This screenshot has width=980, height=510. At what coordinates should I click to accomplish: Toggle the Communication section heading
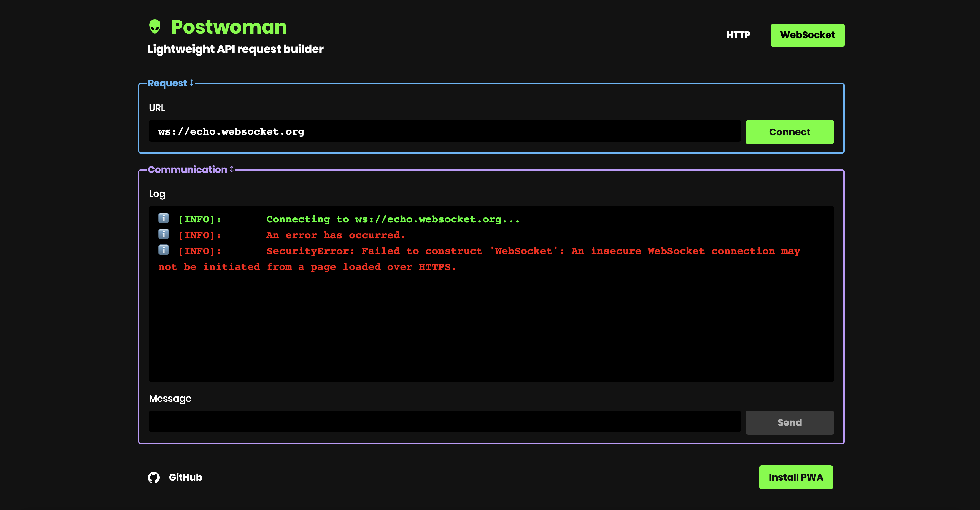(x=187, y=170)
